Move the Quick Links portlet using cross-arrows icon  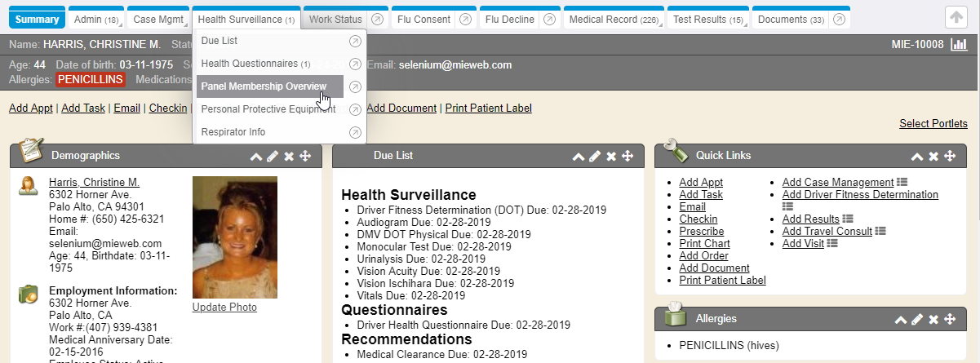pyautogui.click(x=950, y=156)
